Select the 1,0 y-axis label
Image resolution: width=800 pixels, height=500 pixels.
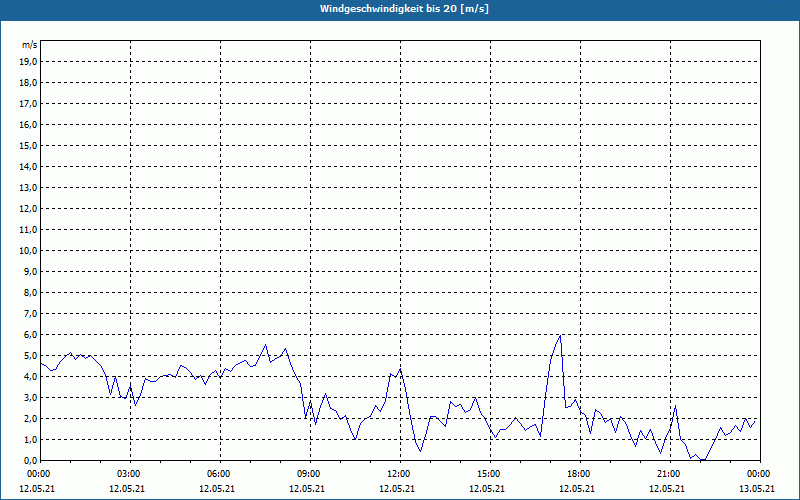click(x=30, y=439)
